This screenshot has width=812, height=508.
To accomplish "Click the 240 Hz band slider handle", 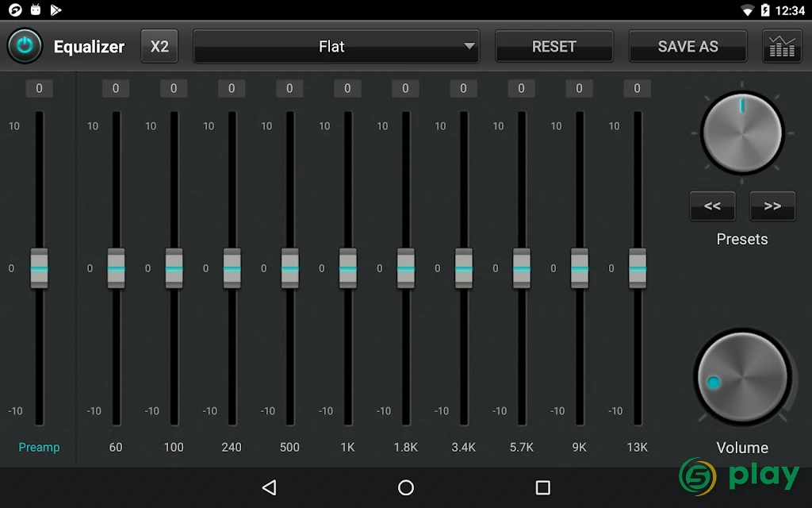I will pos(232,268).
